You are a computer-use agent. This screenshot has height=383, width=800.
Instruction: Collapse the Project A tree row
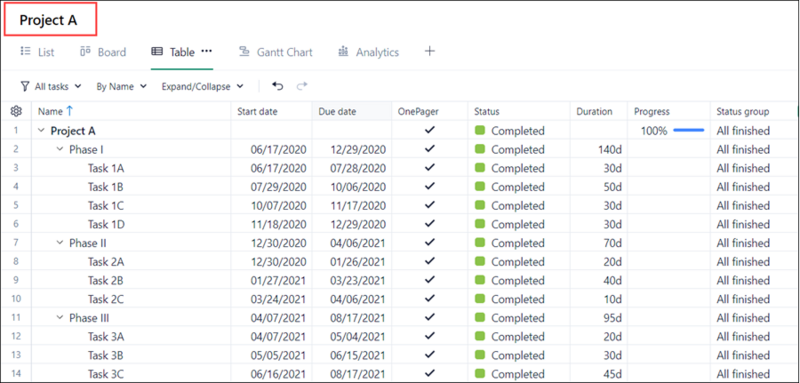pyautogui.click(x=41, y=131)
